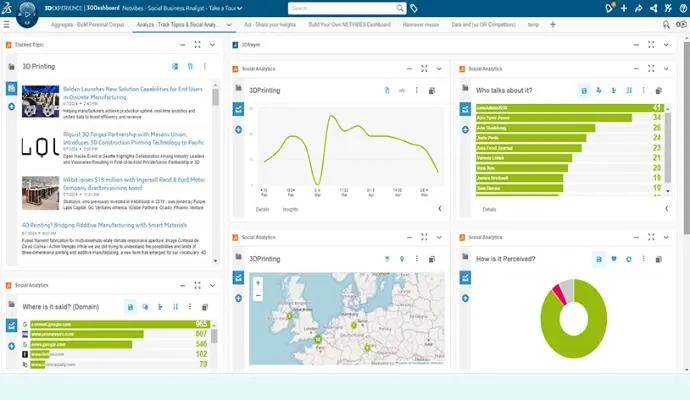Click the copy icon in the Where is it said widget
The width and height of the screenshot is (690, 400).
205,307
